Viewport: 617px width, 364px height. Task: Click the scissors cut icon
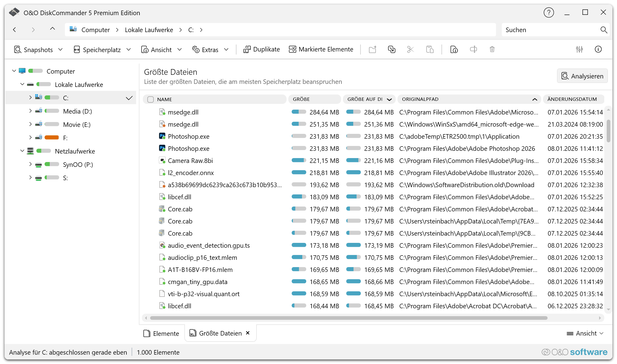(410, 49)
